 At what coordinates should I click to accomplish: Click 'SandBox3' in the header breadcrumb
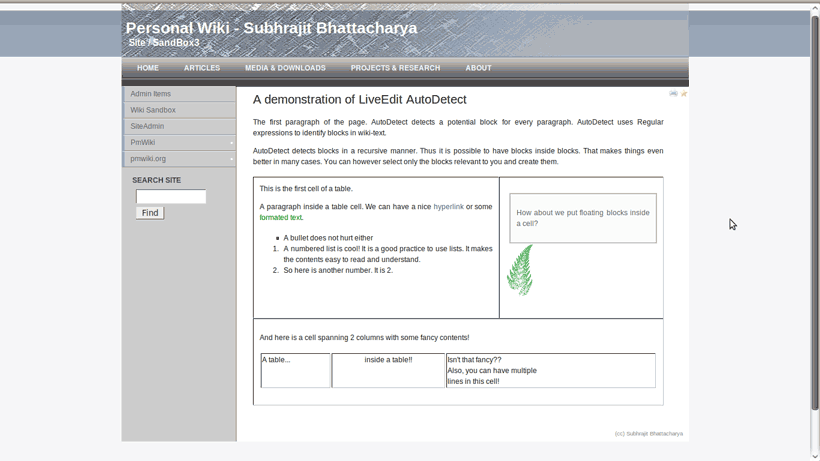176,43
